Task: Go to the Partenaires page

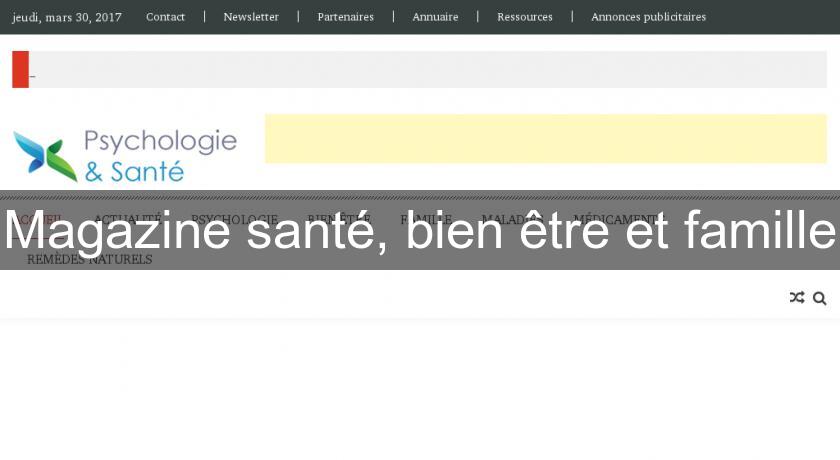Action: [x=346, y=17]
